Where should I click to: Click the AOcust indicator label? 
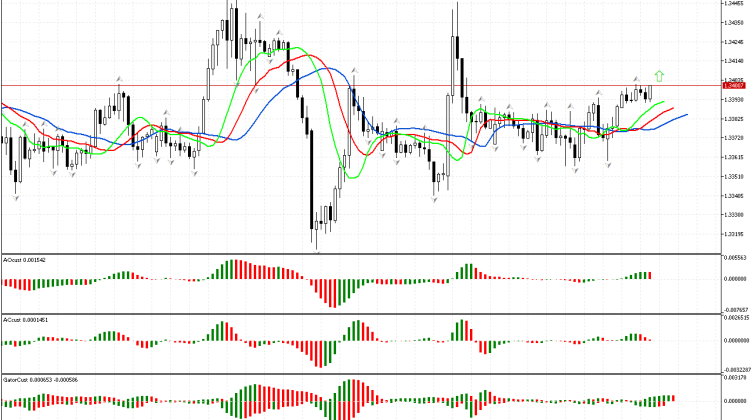pos(18,259)
